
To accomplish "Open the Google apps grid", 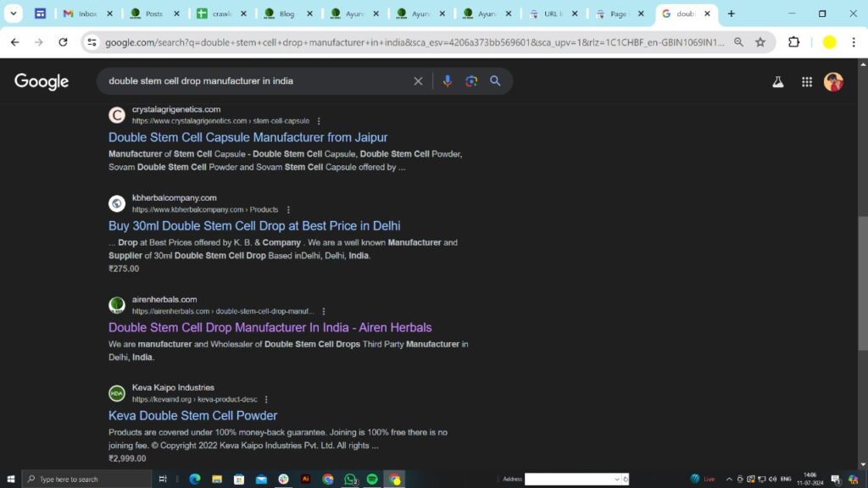I will (x=807, y=82).
